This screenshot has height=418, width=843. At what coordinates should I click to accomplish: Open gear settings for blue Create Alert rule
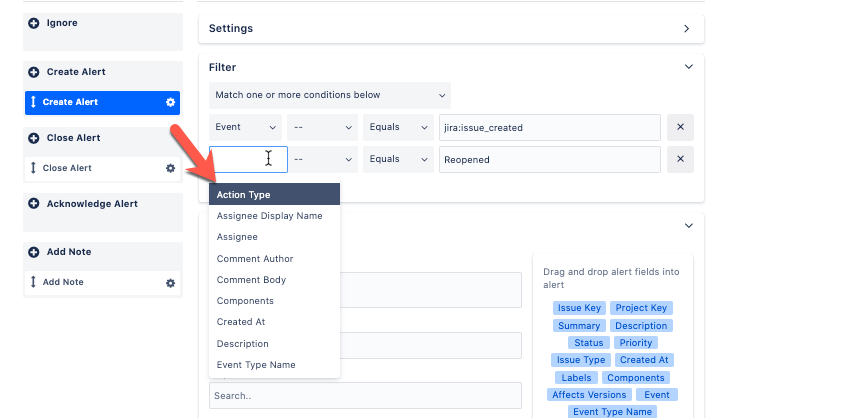[170, 102]
